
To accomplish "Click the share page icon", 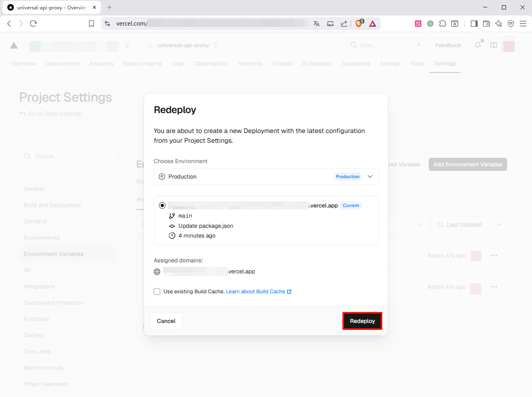I will click(x=344, y=24).
